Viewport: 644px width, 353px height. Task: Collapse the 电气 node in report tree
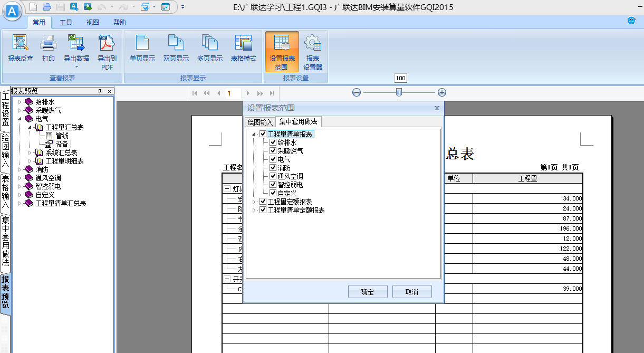(20, 119)
